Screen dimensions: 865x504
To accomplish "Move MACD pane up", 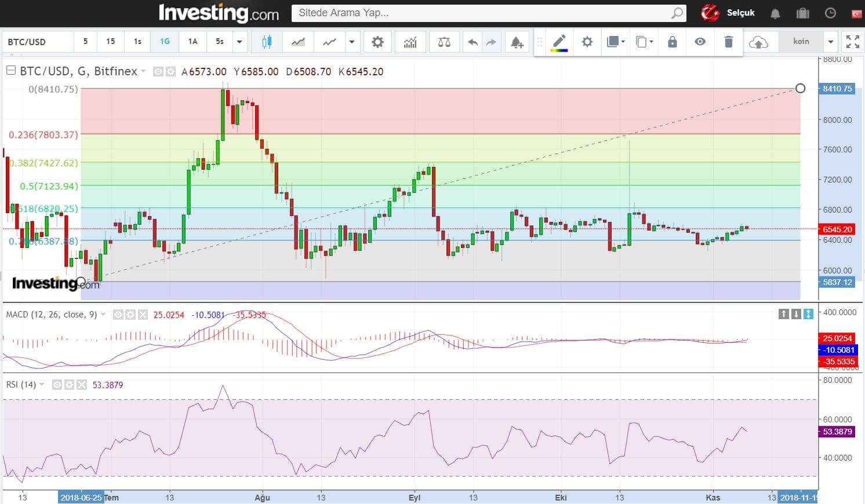I will [784, 314].
